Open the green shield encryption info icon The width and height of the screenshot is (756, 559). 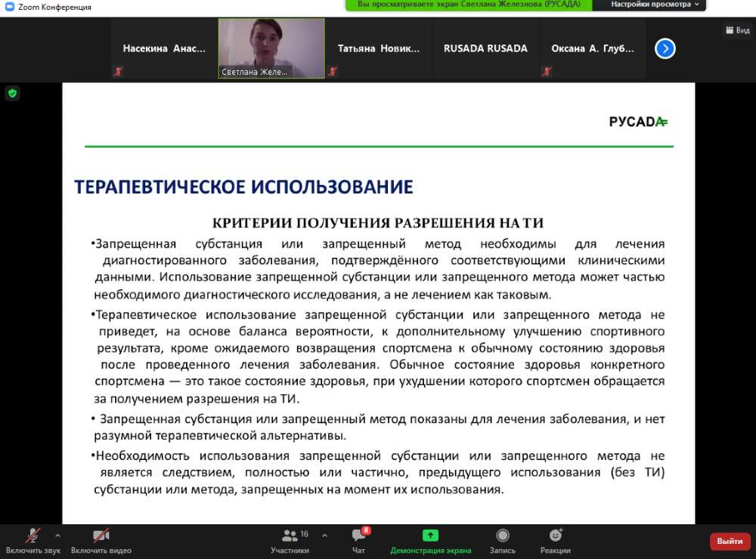pyautogui.click(x=13, y=93)
